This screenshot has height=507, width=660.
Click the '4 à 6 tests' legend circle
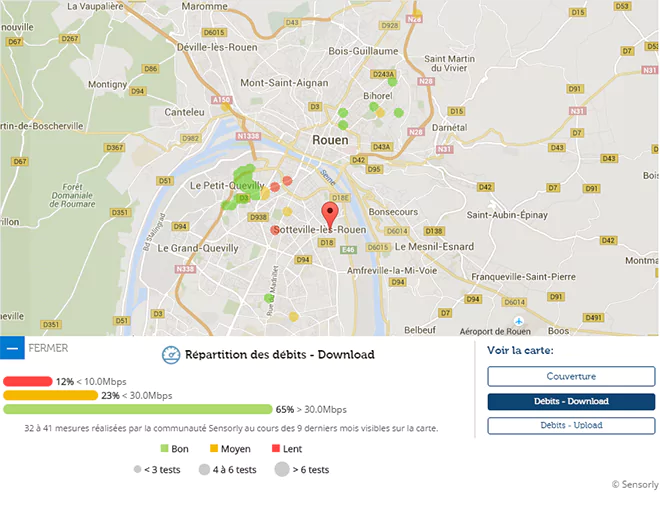tap(204, 469)
